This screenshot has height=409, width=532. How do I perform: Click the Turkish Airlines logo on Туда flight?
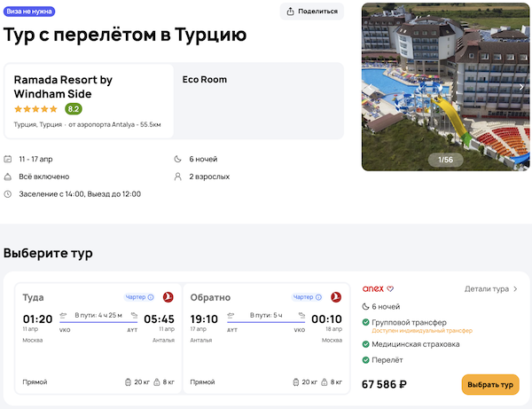(x=168, y=297)
